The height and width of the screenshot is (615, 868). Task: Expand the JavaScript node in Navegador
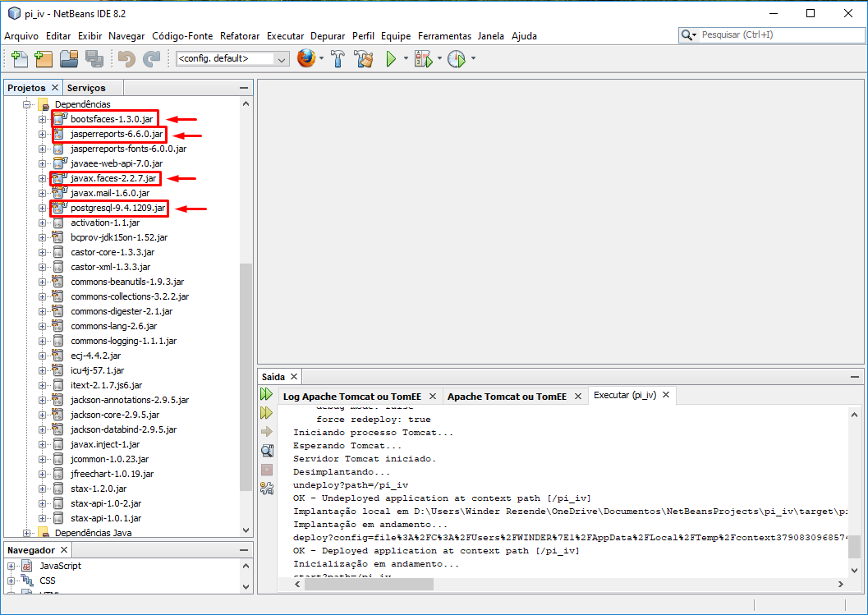[x=11, y=566]
